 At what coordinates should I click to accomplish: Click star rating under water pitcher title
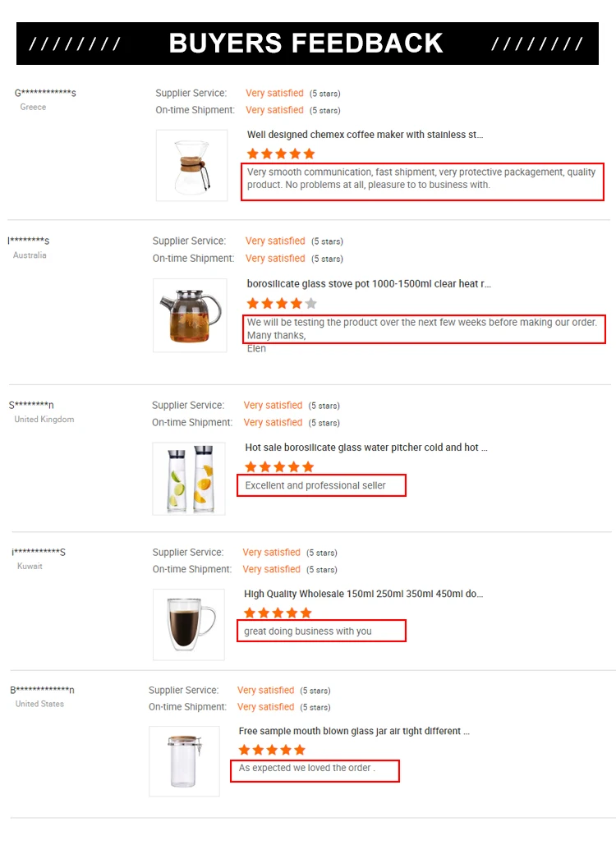point(279,466)
